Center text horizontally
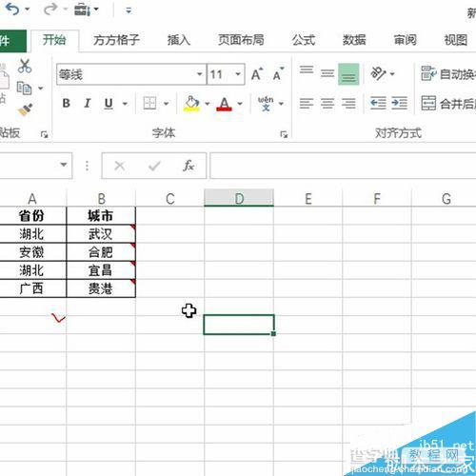Screen dimensions: 476x476 tap(327, 103)
